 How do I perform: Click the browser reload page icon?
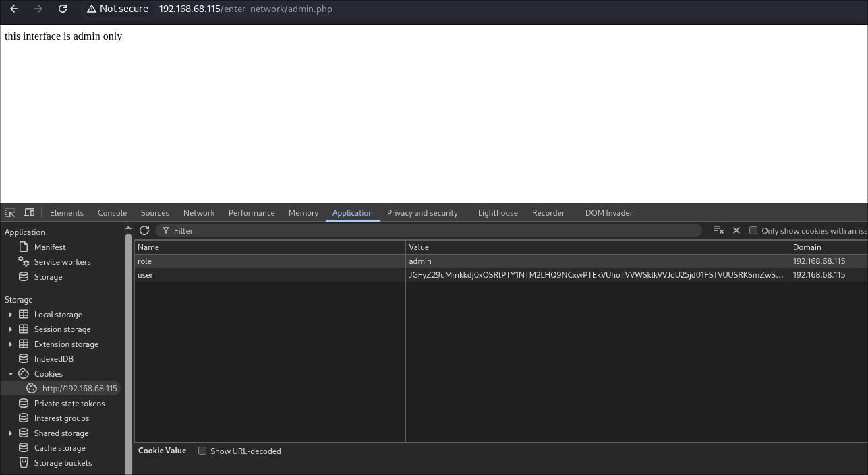(x=63, y=9)
